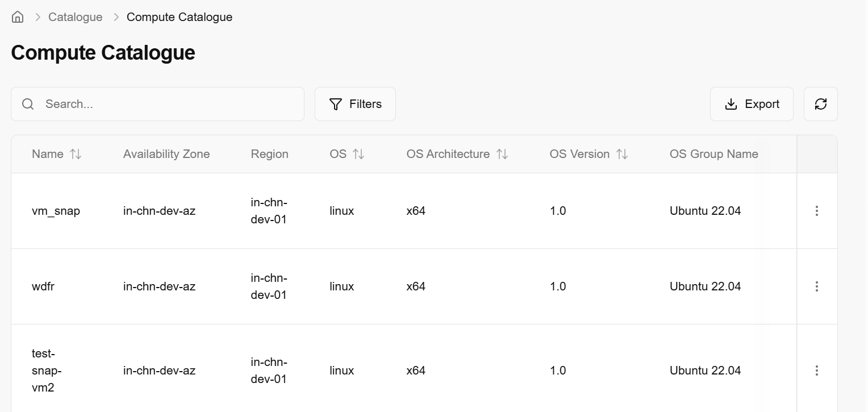The width and height of the screenshot is (868, 412).
Task: Go to Catalogue breadcrumb link
Action: (76, 17)
